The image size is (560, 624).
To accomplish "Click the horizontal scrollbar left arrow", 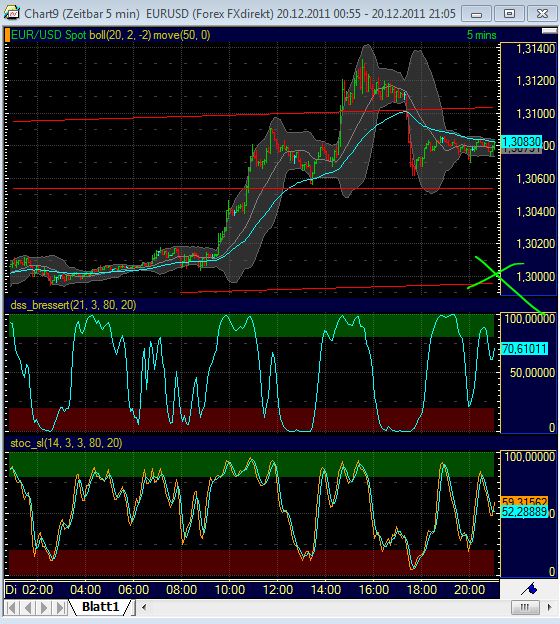I will pos(144,607).
